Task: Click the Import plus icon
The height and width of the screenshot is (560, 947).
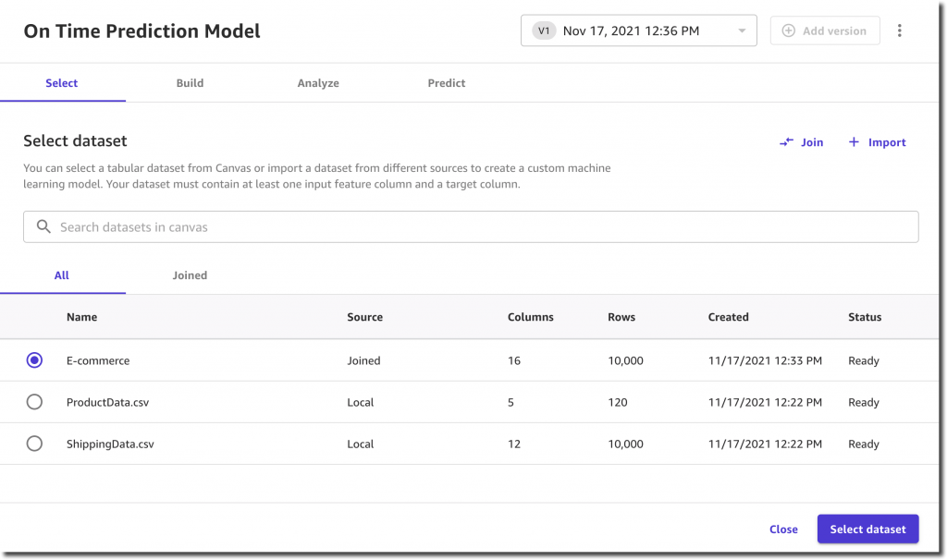Action: pyautogui.click(x=854, y=142)
